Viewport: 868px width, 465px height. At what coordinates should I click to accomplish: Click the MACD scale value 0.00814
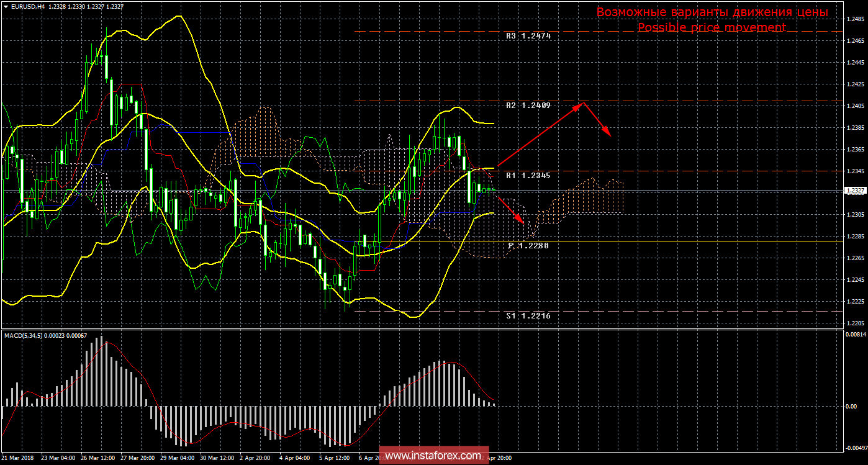click(856, 334)
